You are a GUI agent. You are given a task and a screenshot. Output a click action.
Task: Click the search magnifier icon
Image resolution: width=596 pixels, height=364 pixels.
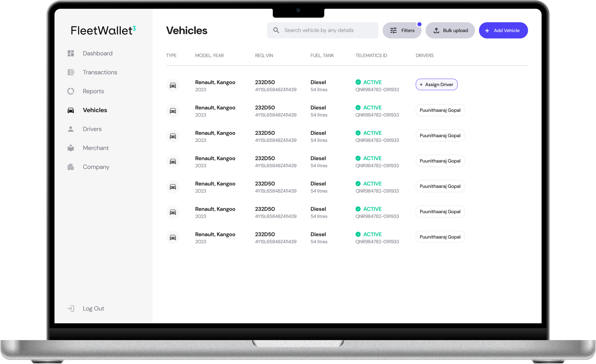[276, 30]
